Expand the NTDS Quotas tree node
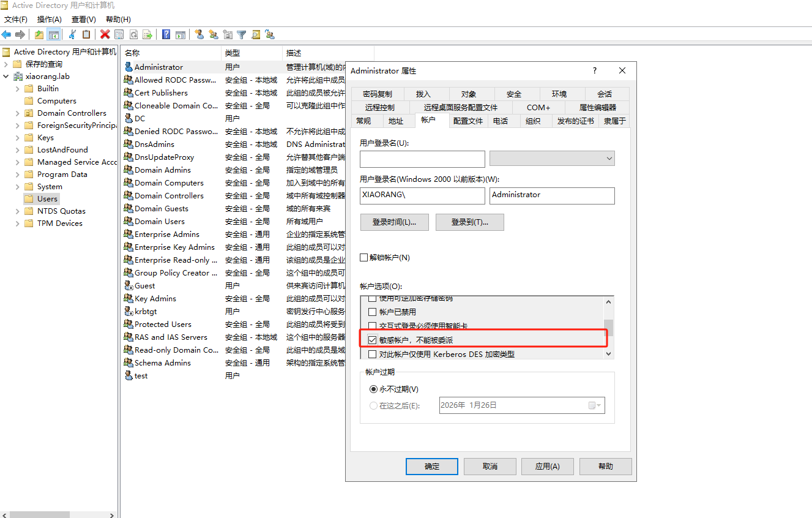The width and height of the screenshot is (812, 518). (x=18, y=211)
